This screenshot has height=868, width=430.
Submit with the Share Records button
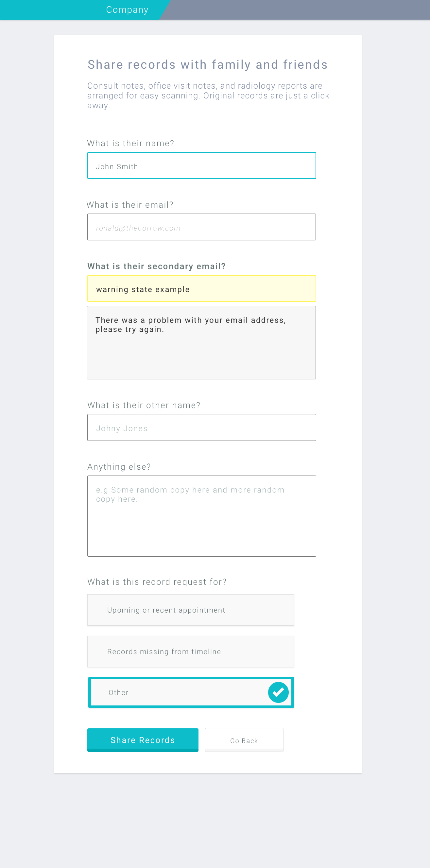tap(143, 740)
